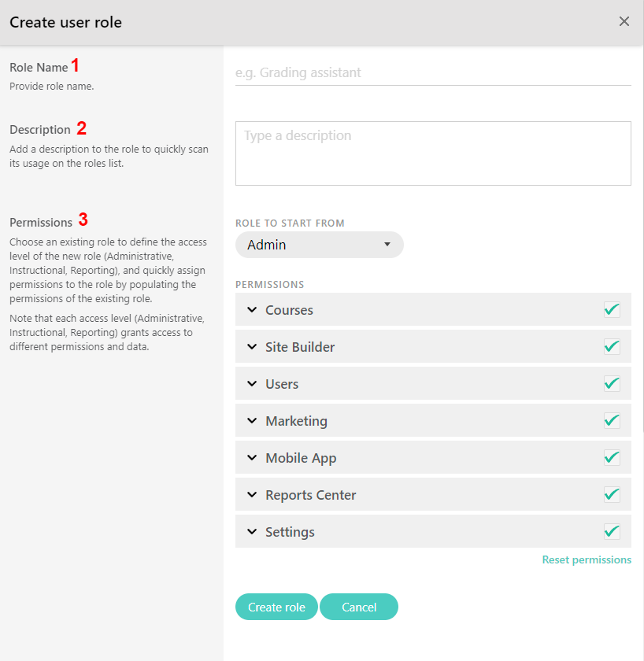Toggle the Site Builder permission checkbox

(612, 346)
